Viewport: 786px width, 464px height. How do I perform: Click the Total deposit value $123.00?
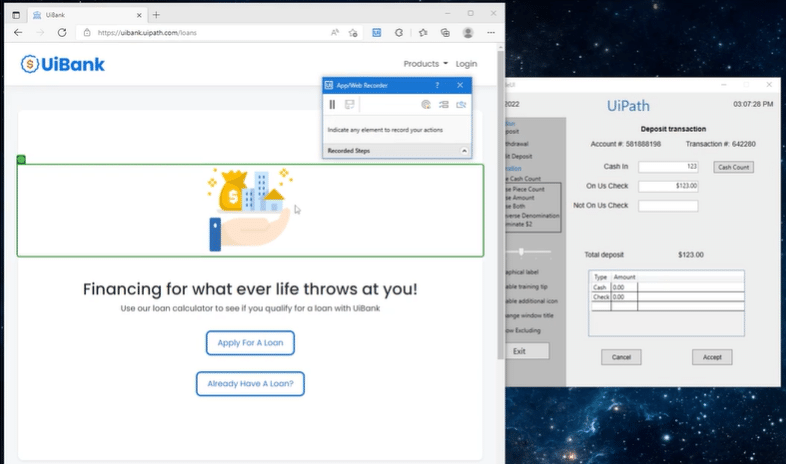point(691,255)
